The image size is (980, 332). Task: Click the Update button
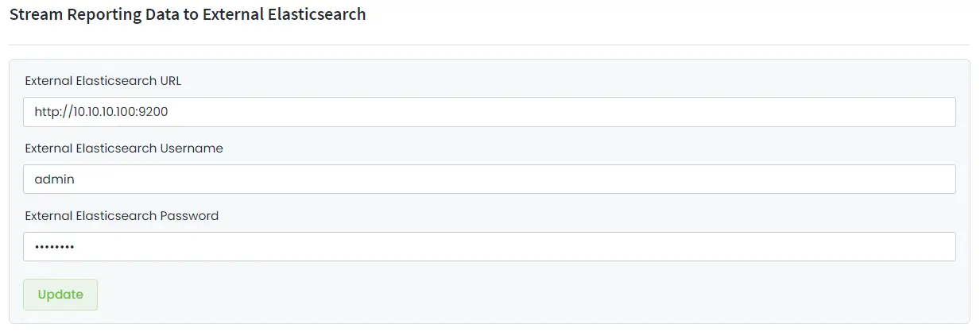click(60, 295)
